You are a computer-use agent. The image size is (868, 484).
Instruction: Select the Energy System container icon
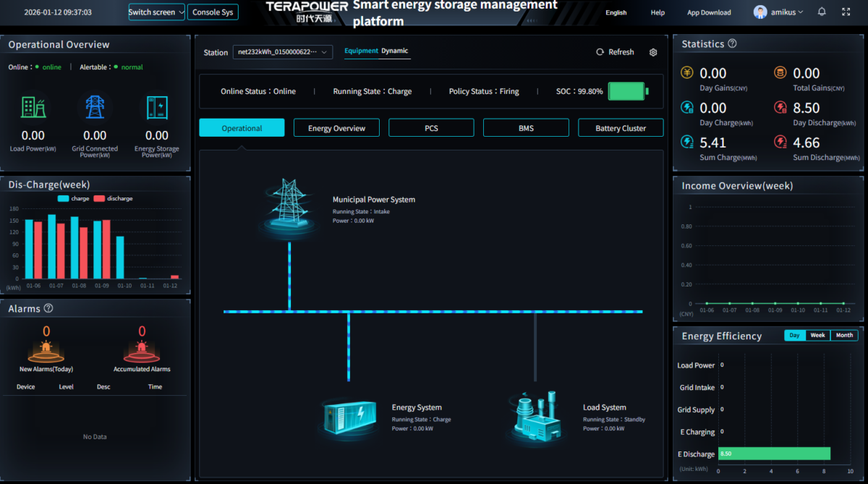point(349,417)
